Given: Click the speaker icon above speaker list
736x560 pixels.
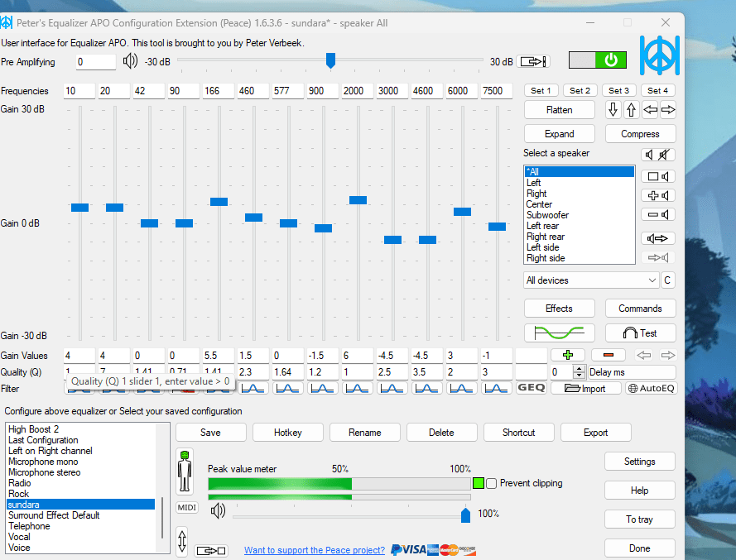Looking at the screenshot, I should 649,155.
